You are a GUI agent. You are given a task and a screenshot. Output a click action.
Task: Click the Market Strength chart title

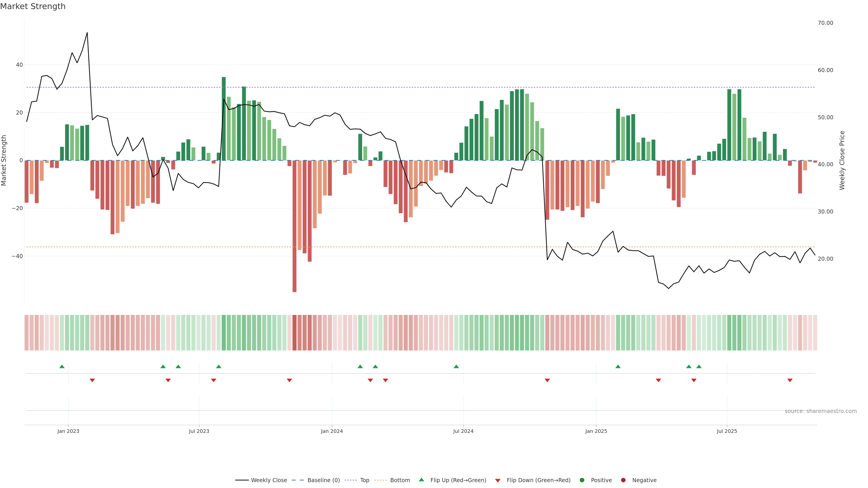click(x=33, y=6)
